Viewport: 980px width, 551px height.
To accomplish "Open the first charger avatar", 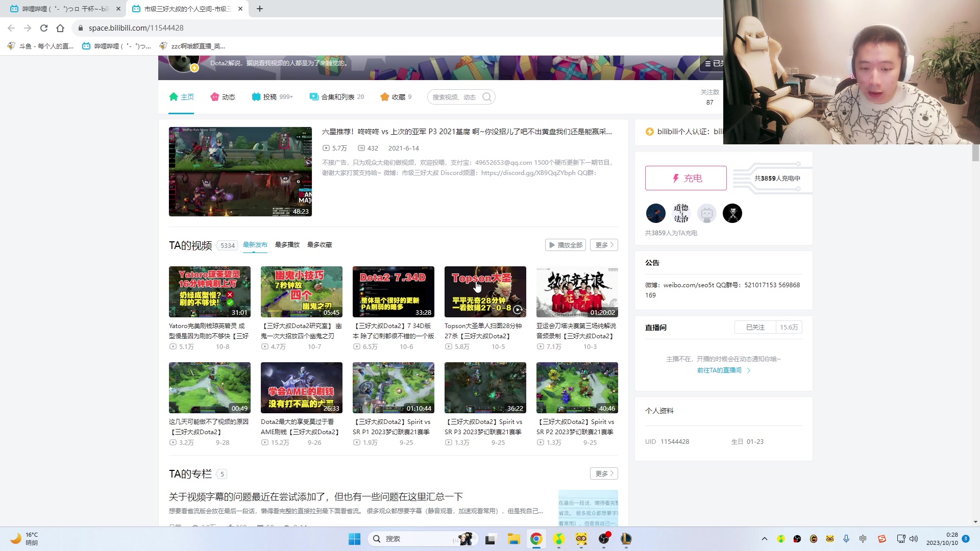I will [655, 213].
